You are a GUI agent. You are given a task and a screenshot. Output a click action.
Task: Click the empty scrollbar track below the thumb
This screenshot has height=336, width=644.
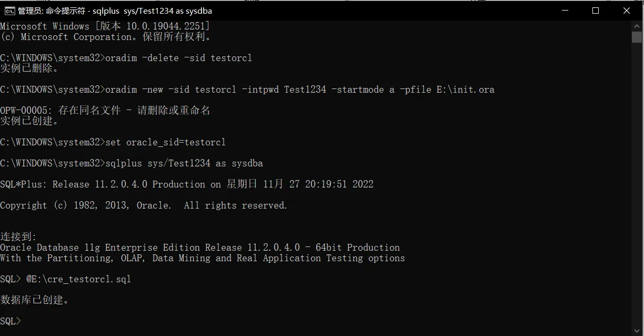(x=637, y=184)
